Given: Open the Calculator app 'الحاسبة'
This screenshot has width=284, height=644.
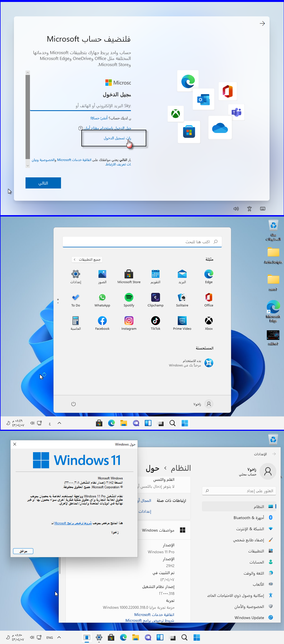Looking at the screenshot, I should click(76, 323).
